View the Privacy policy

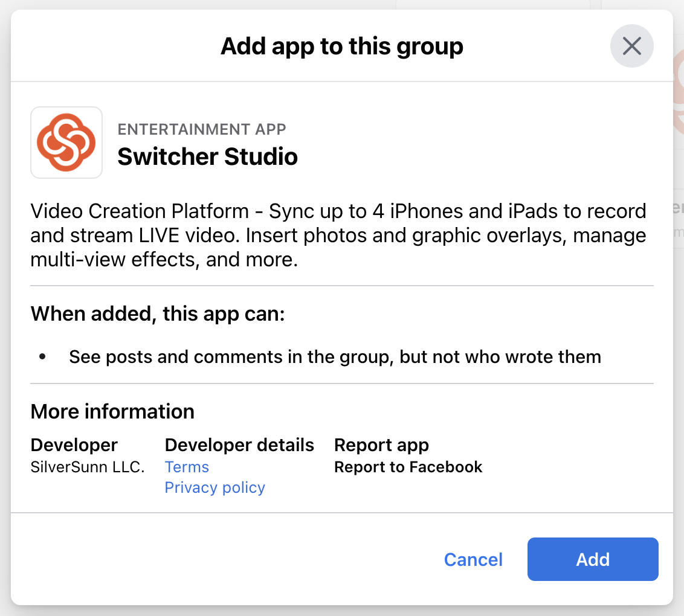pyautogui.click(x=215, y=487)
